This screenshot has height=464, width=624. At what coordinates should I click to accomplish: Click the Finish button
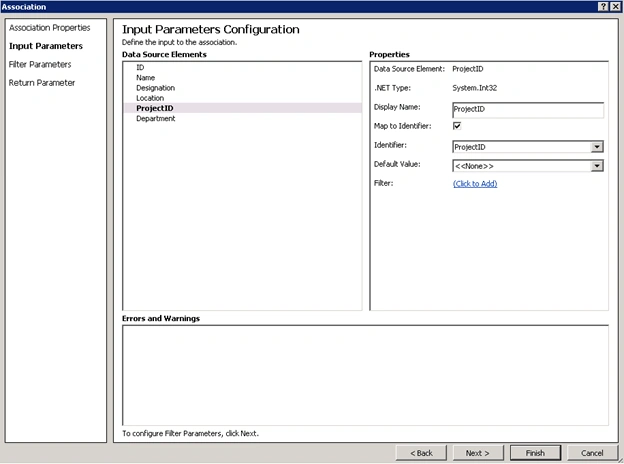point(535,453)
